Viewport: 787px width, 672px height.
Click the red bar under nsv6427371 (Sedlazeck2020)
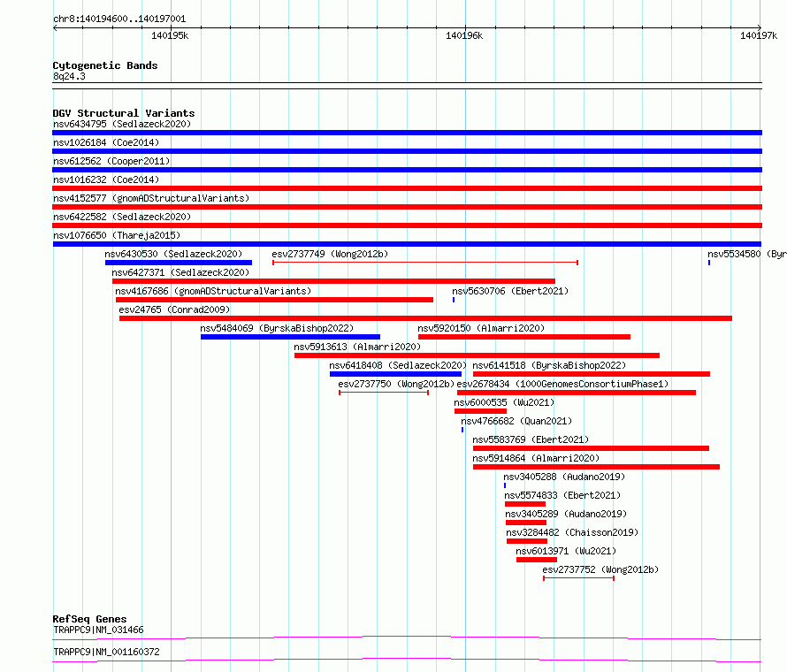pos(333,281)
